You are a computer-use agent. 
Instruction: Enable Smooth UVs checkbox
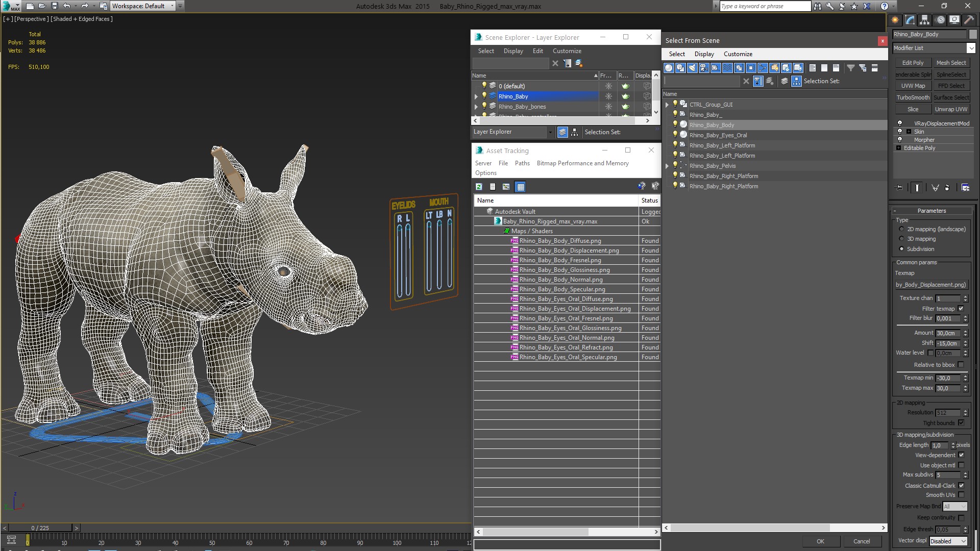pos(961,495)
